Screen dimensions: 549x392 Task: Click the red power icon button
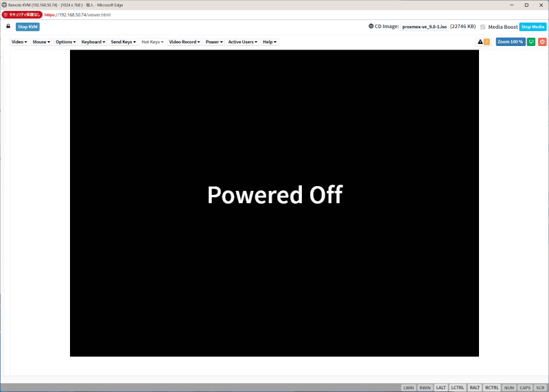[x=542, y=42]
